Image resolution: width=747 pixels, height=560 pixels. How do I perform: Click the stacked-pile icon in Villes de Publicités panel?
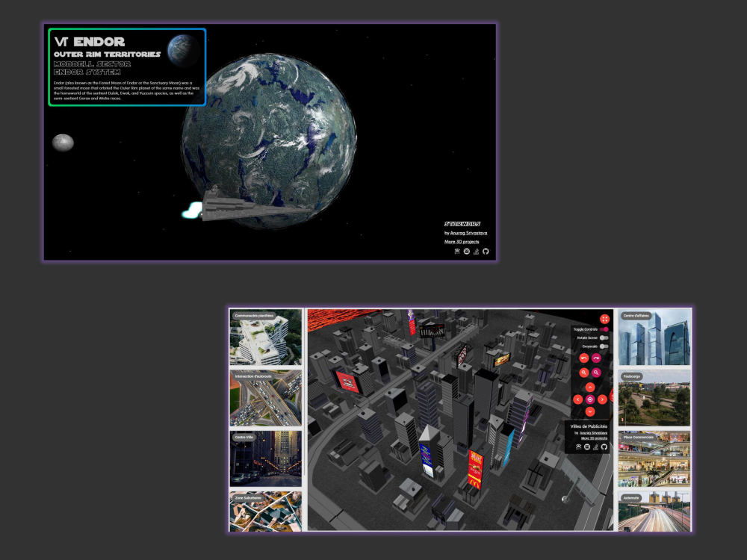click(595, 447)
